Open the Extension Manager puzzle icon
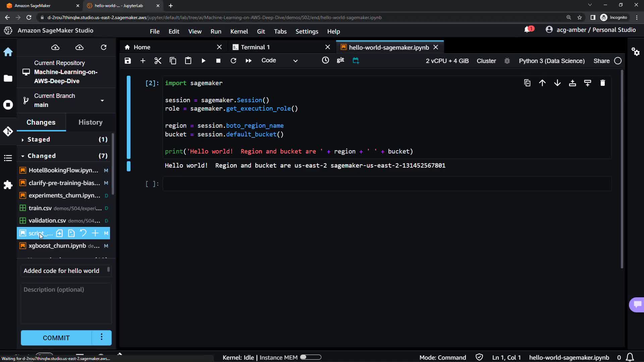This screenshot has height=362, width=644. (8, 185)
